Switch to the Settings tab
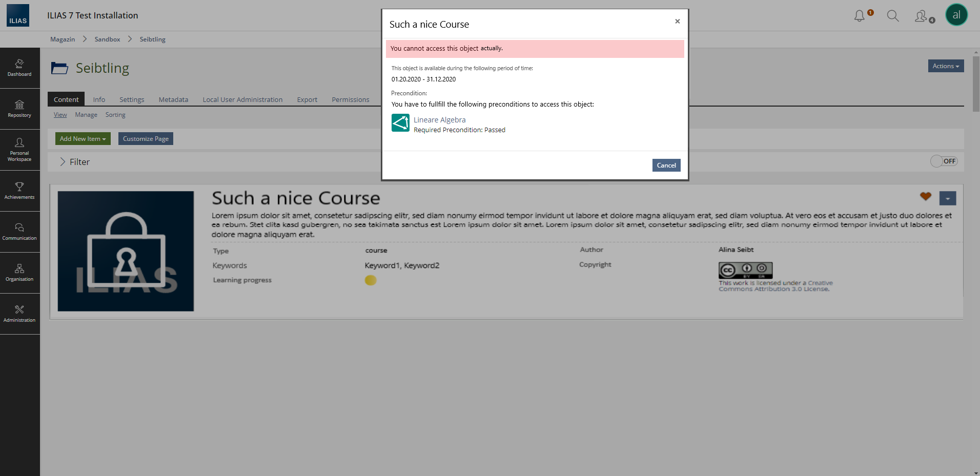Image resolution: width=980 pixels, height=476 pixels. point(132,99)
